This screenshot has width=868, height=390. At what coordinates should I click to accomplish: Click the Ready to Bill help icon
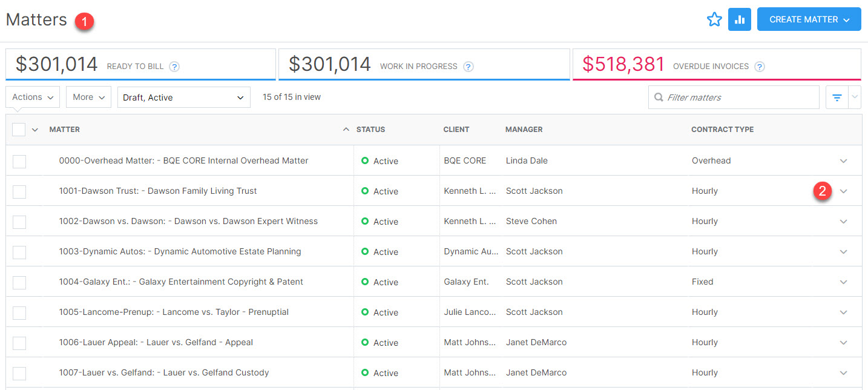[174, 67]
